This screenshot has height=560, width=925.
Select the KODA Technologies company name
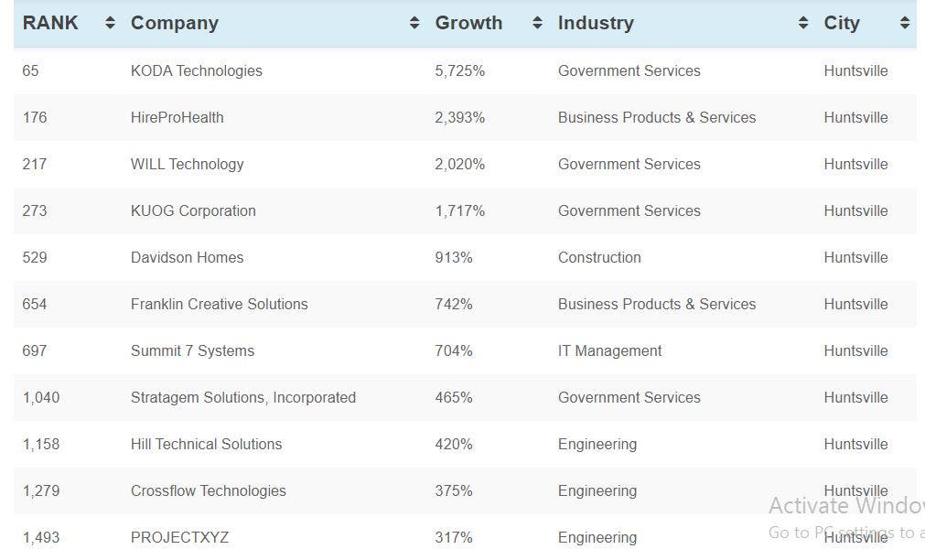[196, 71]
